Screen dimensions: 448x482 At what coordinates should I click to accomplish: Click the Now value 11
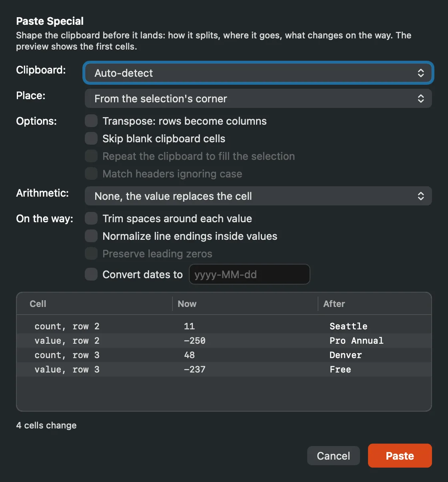pyautogui.click(x=189, y=326)
